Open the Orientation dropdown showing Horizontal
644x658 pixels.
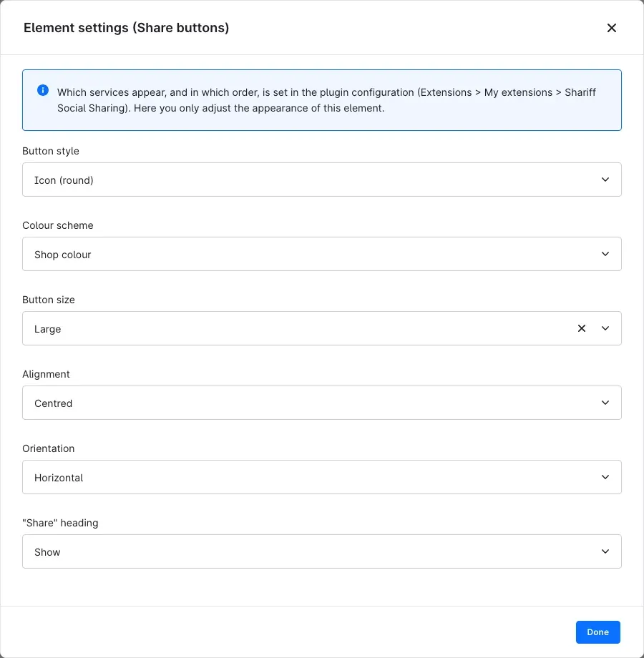321,477
